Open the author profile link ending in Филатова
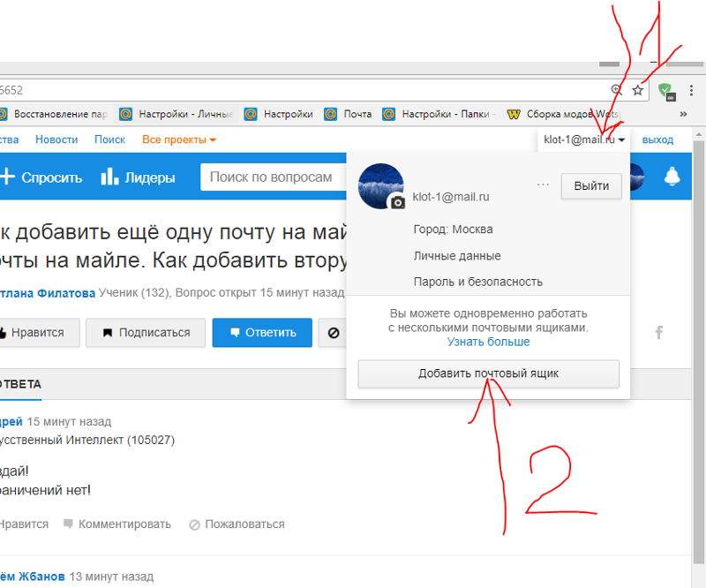 pyautogui.click(x=48, y=293)
